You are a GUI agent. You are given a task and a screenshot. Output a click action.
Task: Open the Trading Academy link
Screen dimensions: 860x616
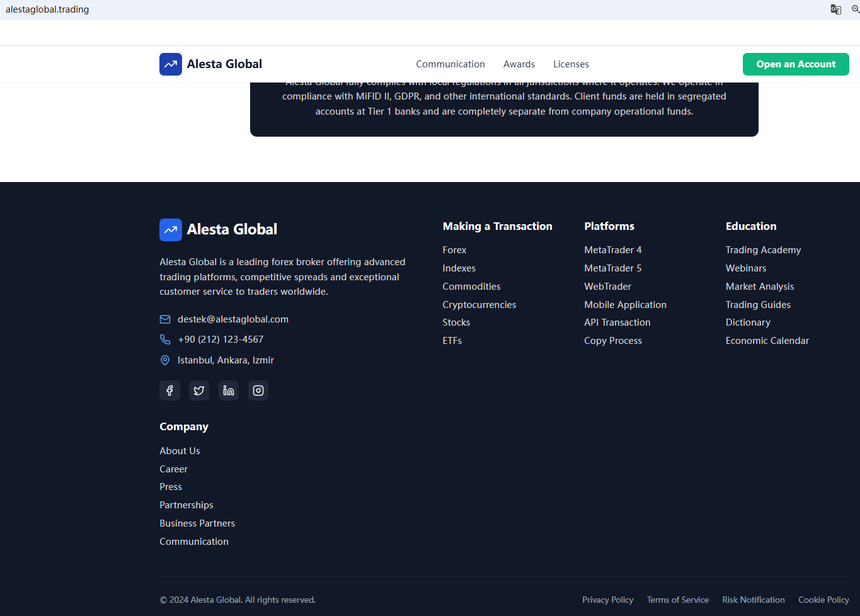pyautogui.click(x=763, y=250)
